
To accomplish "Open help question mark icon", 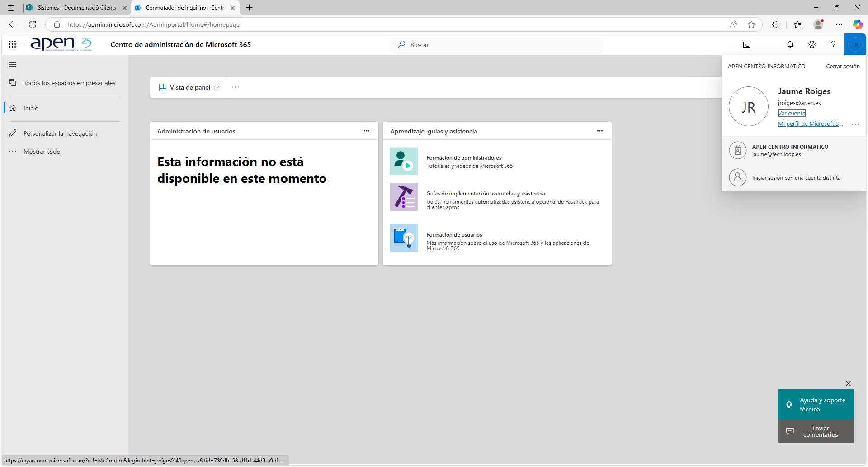I will (833, 44).
